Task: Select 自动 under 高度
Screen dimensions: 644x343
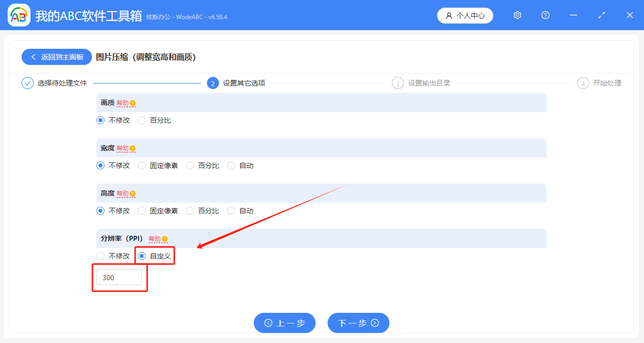Action: (x=231, y=211)
